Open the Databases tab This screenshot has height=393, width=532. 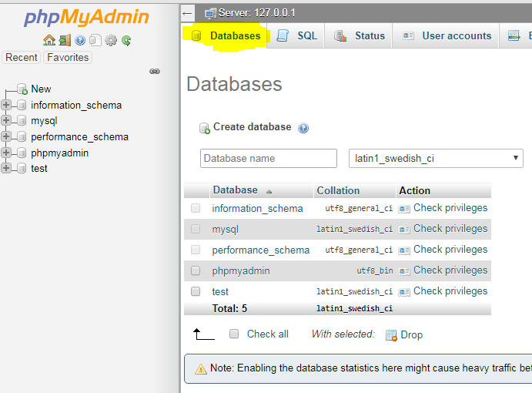[224, 35]
